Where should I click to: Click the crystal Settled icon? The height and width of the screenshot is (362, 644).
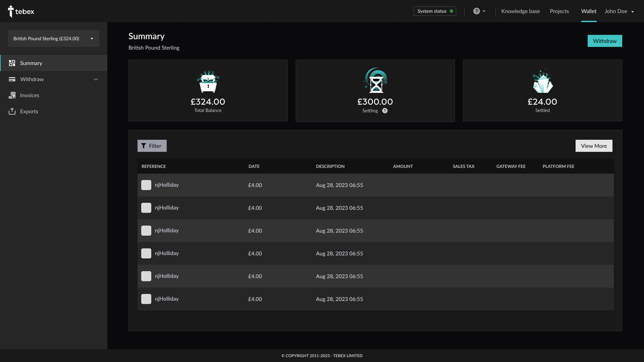tap(542, 81)
